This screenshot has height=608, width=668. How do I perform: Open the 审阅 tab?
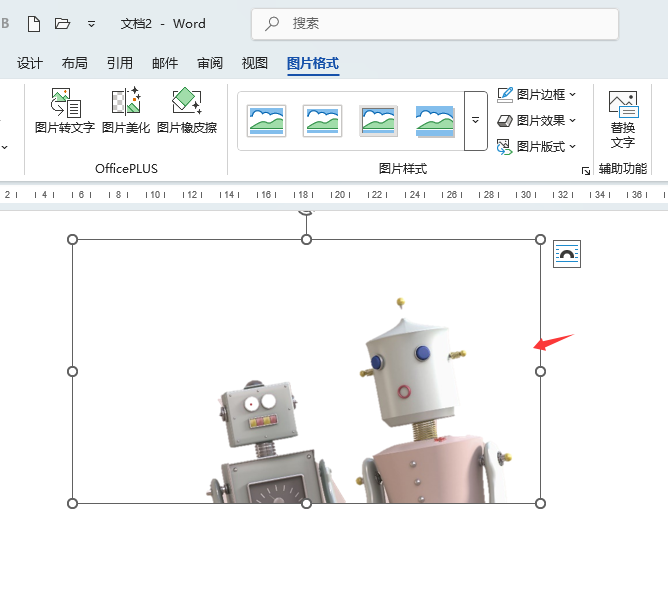pos(210,63)
